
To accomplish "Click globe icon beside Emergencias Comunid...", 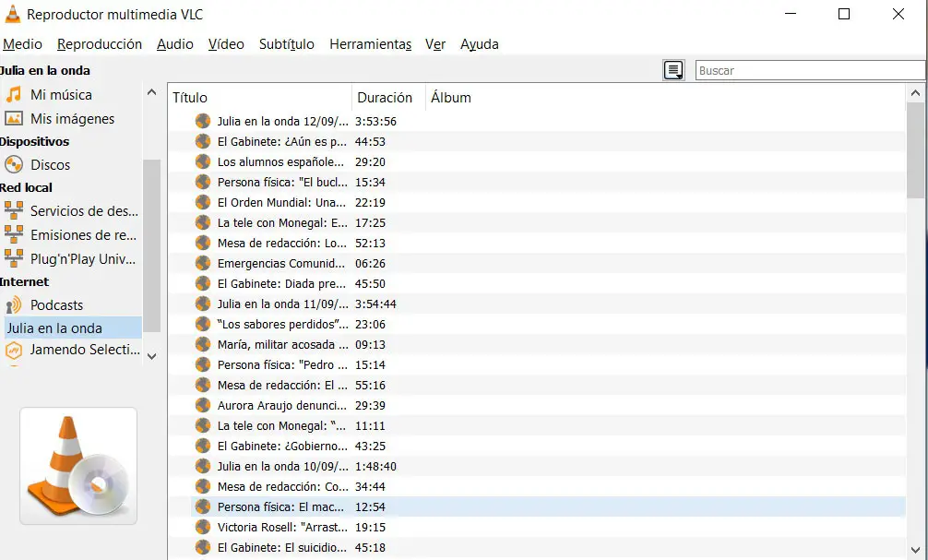I will click(x=203, y=263).
